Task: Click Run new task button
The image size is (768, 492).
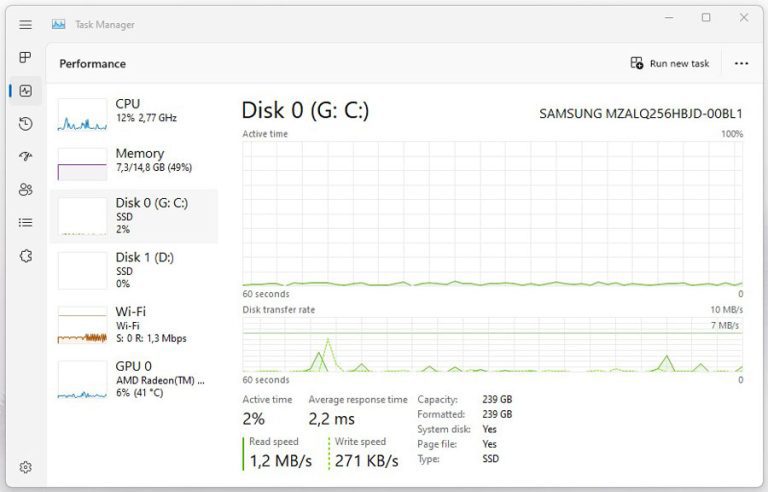Action: 670,63
